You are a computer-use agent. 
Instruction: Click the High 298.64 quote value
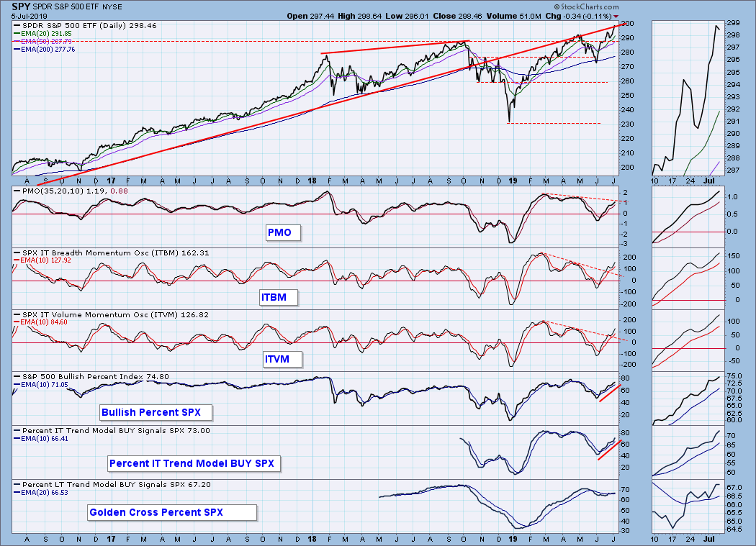point(359,16)
